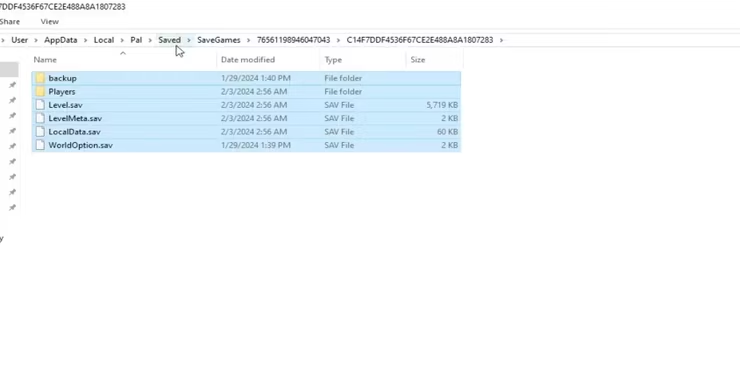Sort files by the Type column
The image size is (740, 370).
(x=362, y=60)
